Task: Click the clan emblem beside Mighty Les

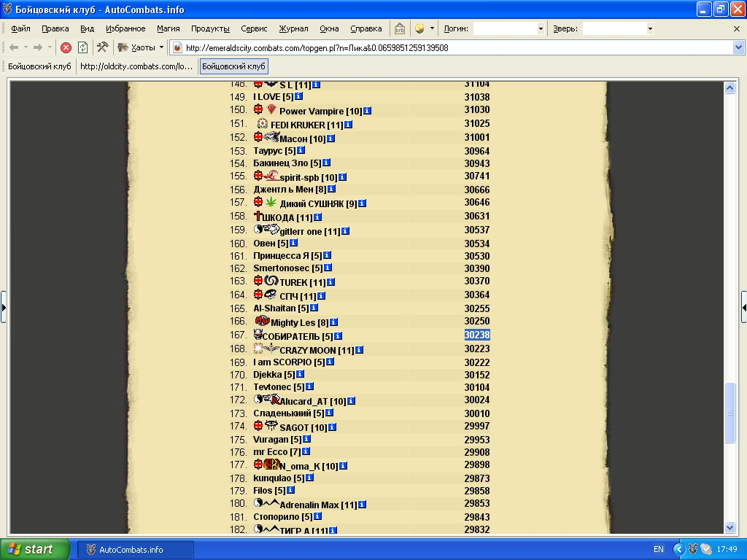Action: pyautogui.click(x=262, y=321)
